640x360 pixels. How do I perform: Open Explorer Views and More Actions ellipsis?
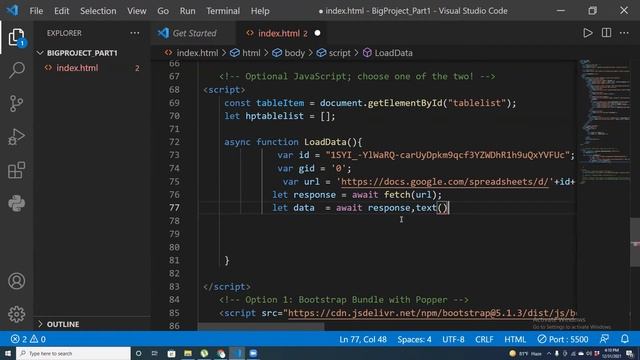[135, 33]
